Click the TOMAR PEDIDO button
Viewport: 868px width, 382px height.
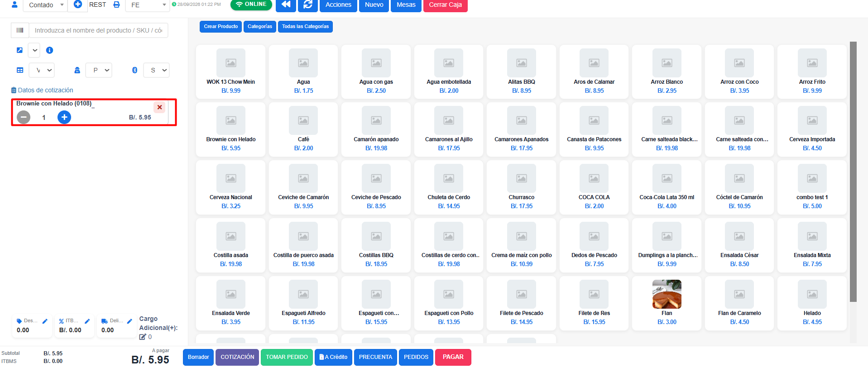point(287,357)
